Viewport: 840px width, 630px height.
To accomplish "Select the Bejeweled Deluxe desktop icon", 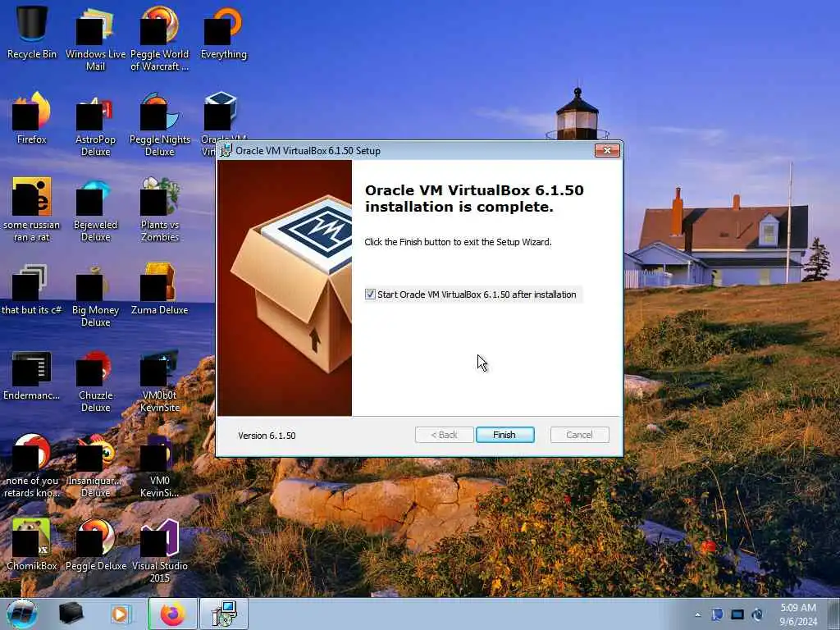I will [95, 209].
